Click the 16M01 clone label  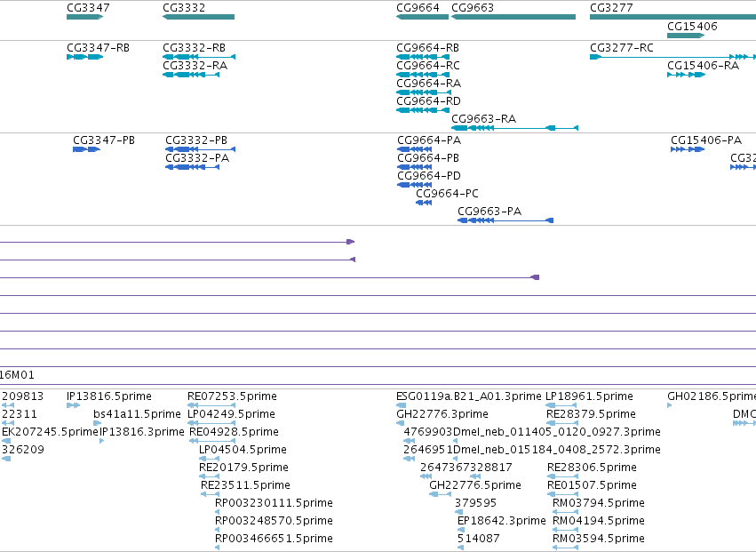[x=18, y=375]
